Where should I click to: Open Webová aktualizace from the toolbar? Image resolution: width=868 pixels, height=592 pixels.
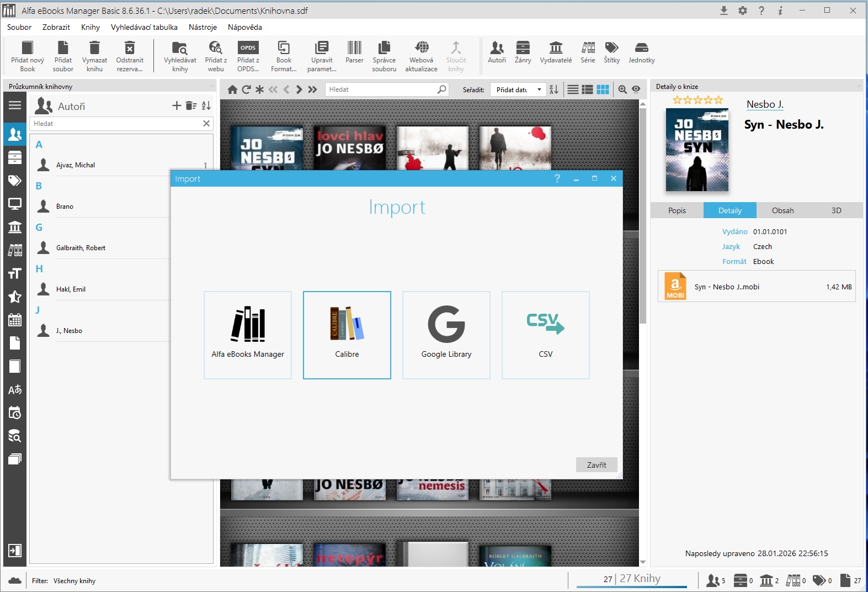tap(421, 56)
